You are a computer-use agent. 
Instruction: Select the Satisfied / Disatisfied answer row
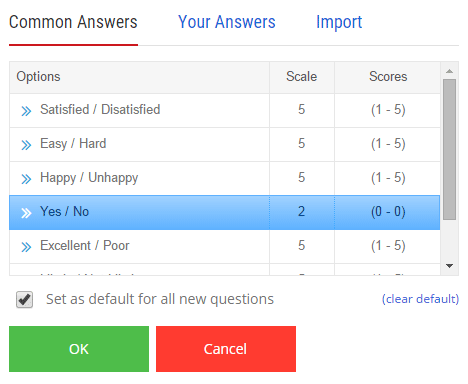point(225,110)
